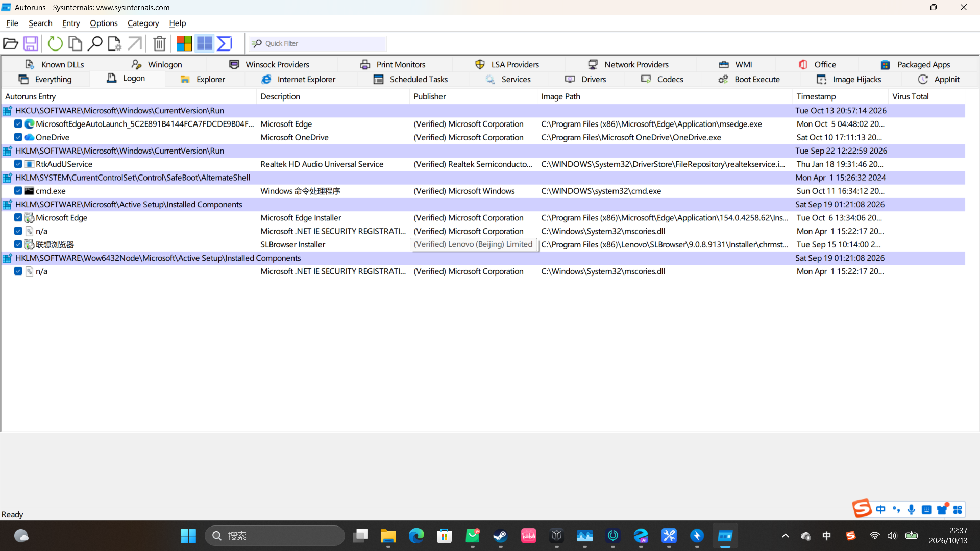Viewport: 980px width, 551px height.
Task: Disable the RtkAudUService entry checkbox
Action: [18, 164]
